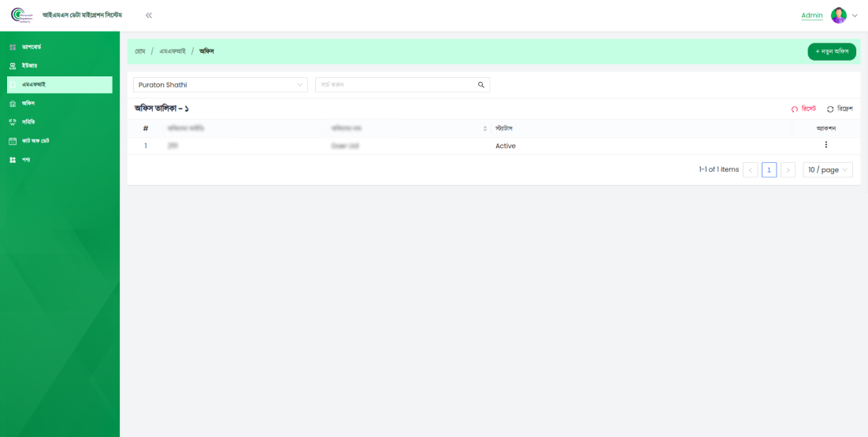Click the circular refresh arrows icon
Viewport: 868px width, 437px height.
(x=830, y=109)
